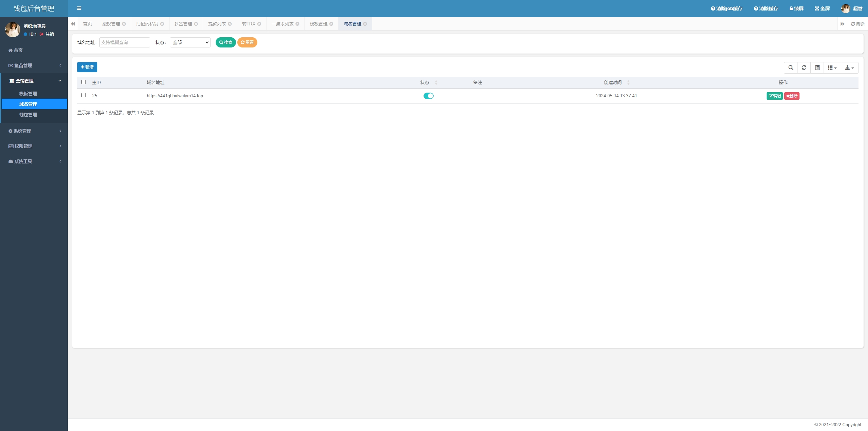Open the export data dropdown

(849, 67)
